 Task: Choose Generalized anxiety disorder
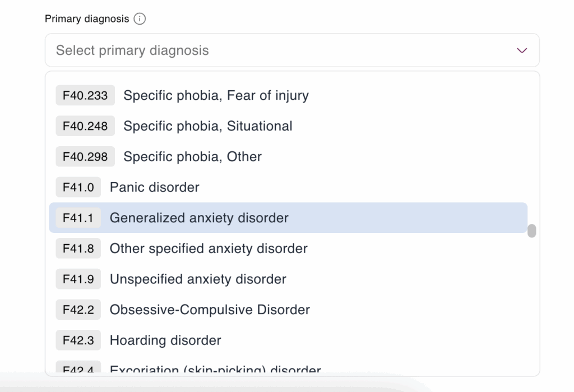click(199, 218)
